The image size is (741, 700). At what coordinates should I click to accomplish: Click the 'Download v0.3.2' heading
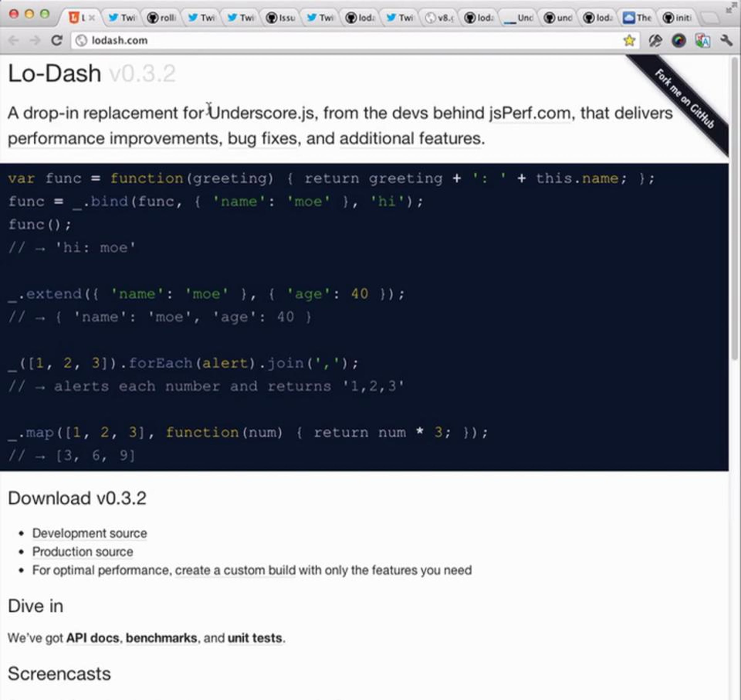click(x=77, y=498)
